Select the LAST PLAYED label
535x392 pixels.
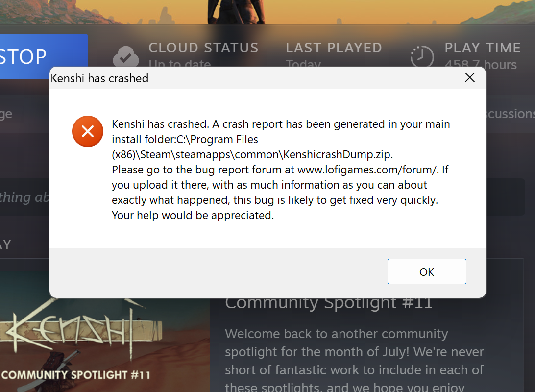334,48
